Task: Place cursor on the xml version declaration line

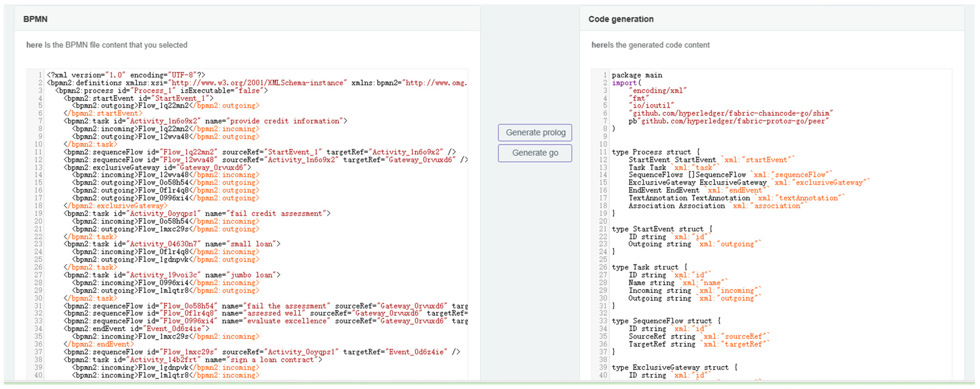Action: (125, 75)
